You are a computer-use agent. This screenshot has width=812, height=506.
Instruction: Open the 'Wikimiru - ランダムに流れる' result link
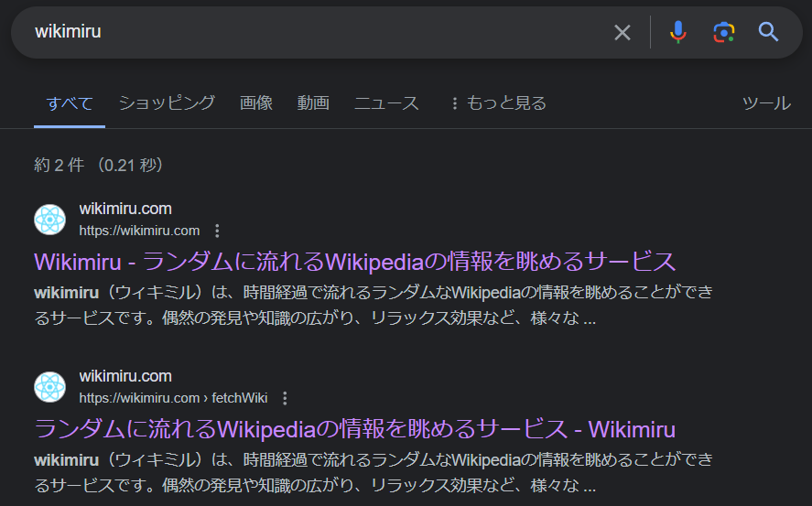pos(354,262)
